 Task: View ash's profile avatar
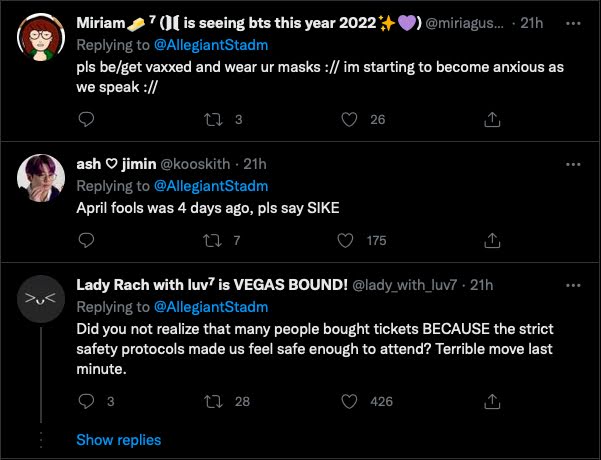[x=40, y=178]
